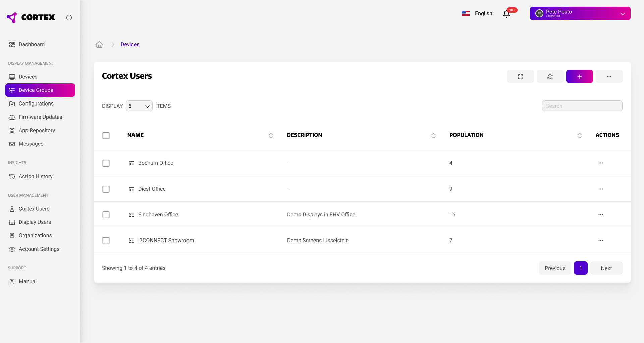Click the Devices breadcrumb link
Screen dimensions: 644x343
click(130, 45)
